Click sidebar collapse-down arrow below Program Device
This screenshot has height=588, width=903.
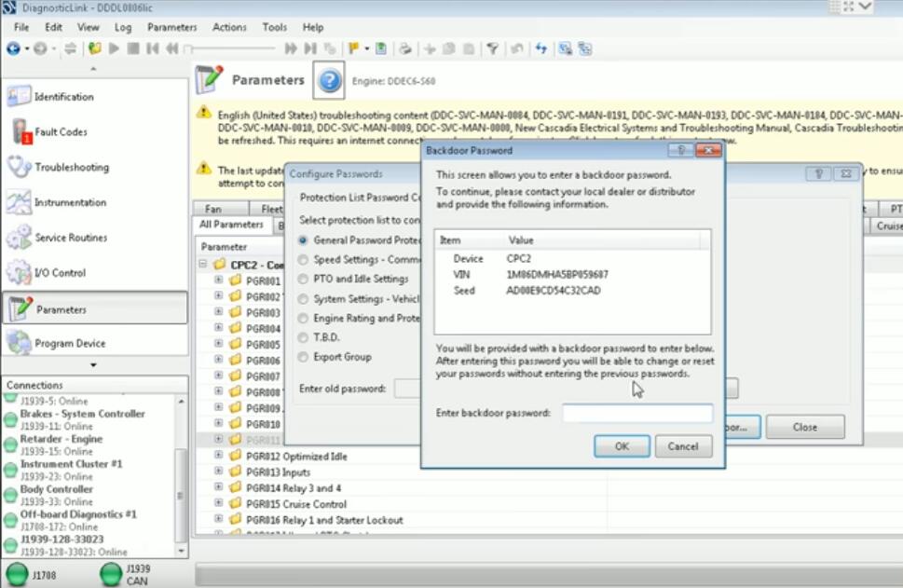coord(93,364)
